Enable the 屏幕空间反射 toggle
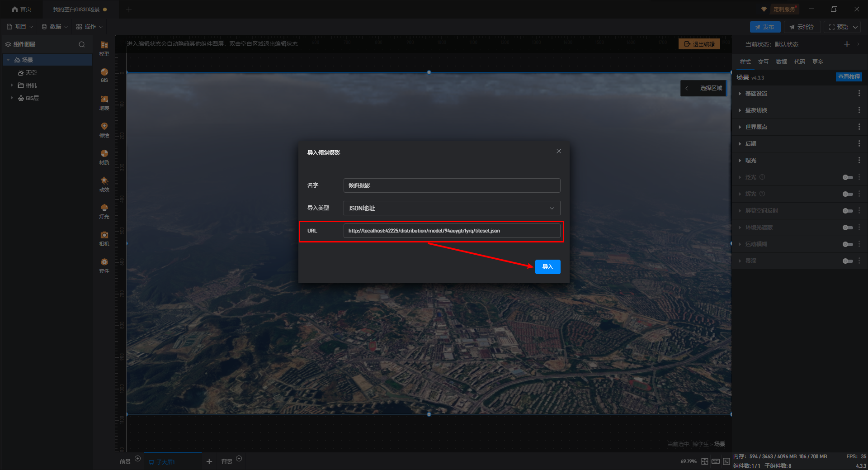The image size is (868, 470). pyautogui.click(x=847, y=211)
